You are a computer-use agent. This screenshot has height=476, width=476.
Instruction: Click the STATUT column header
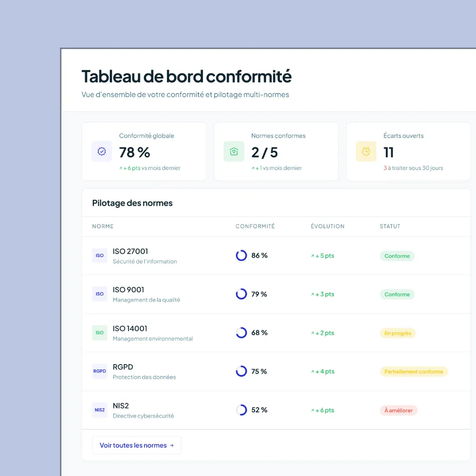[390, 226]
